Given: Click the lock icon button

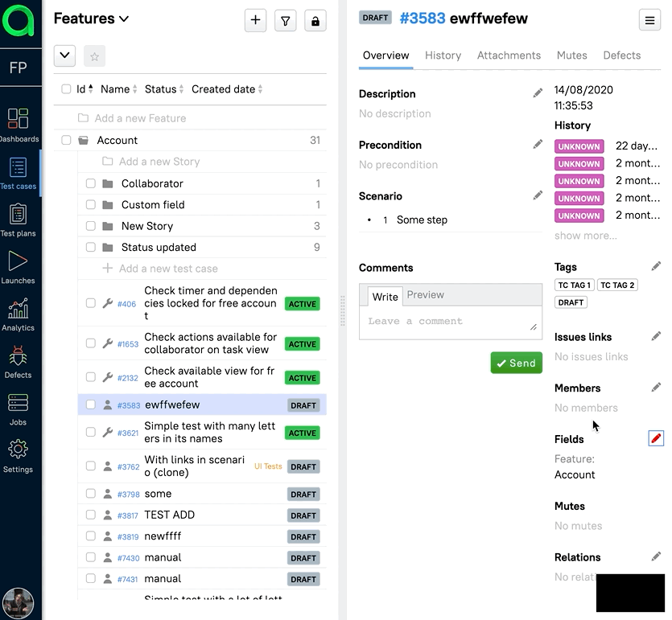Looking at the screenshot, I should pos(315,22).
